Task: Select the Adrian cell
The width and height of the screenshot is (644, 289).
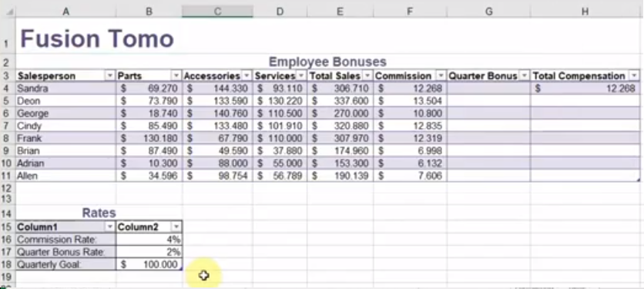Action: click(x=65, y=163)
